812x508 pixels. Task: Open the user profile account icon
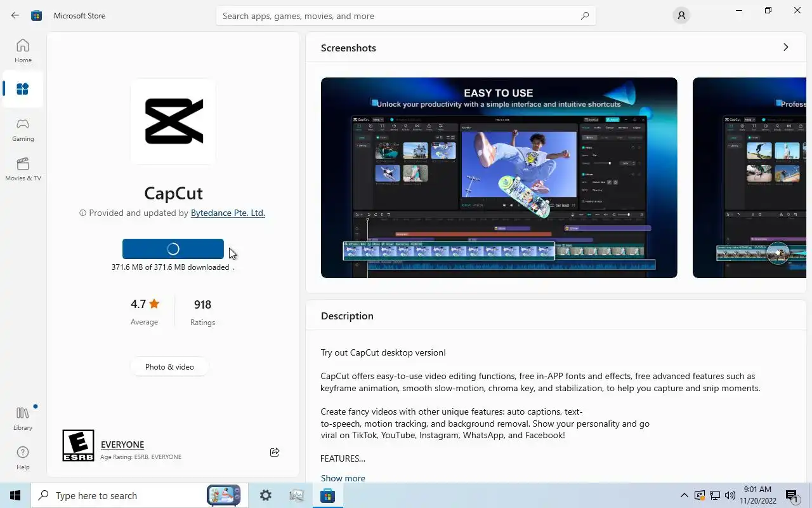[x=681, y=16]
